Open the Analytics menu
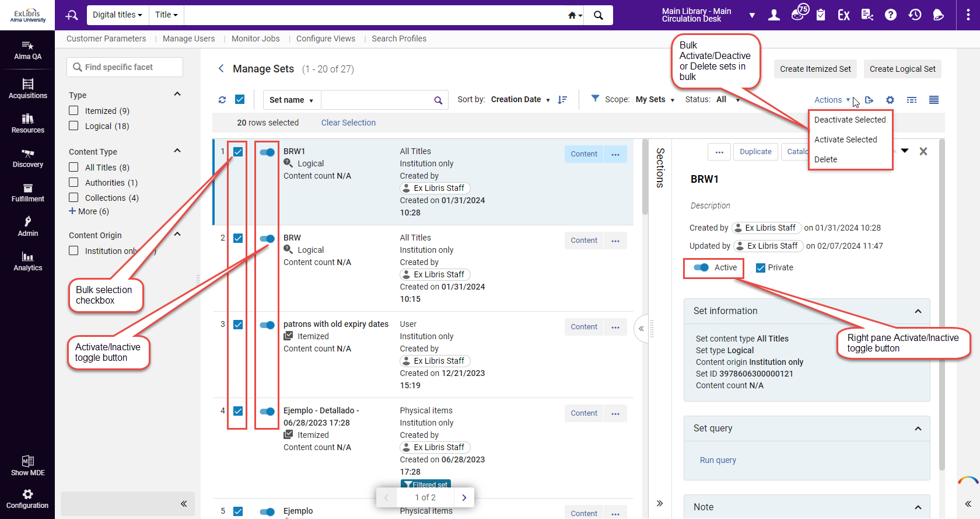The image size is (980, 519). click(27, 261)
